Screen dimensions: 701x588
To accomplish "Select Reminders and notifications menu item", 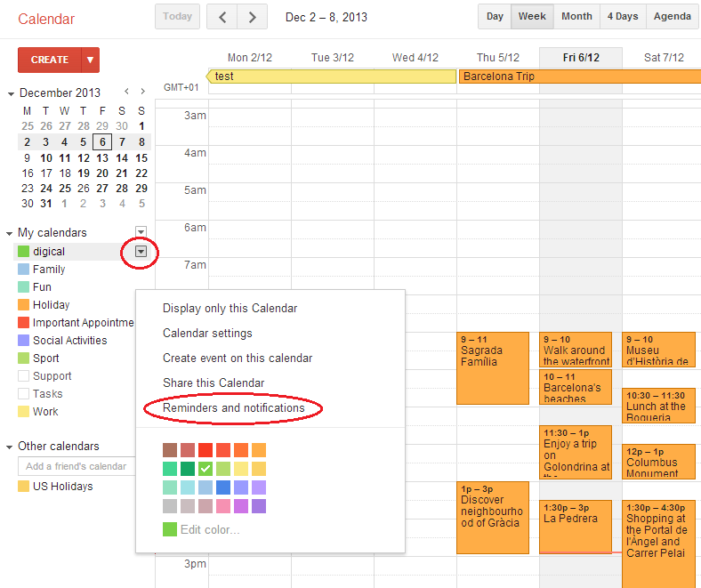I will coord(233,408).
